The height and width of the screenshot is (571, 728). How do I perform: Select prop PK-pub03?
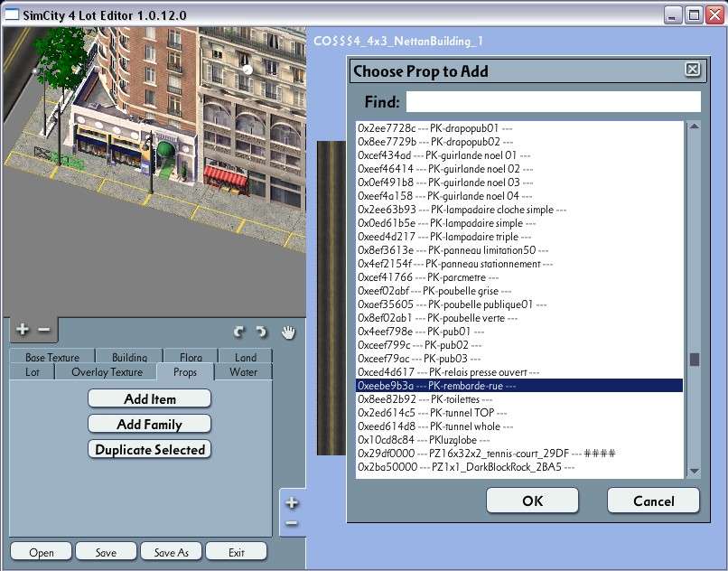tap(519, 359)
